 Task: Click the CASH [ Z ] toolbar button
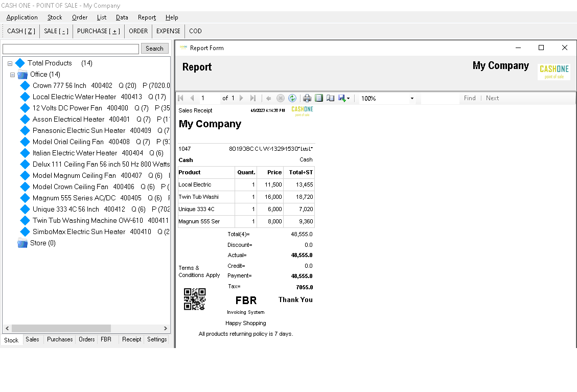(x=21, y=31)
